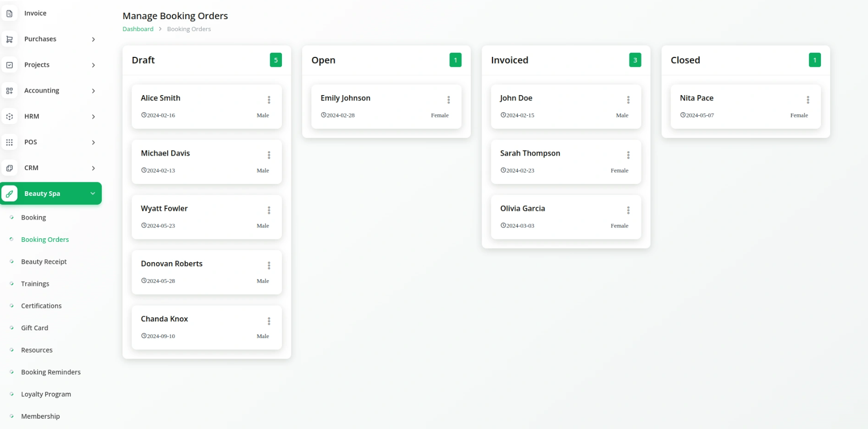Open options menu for Olivia Garcia card

point(628,210)
